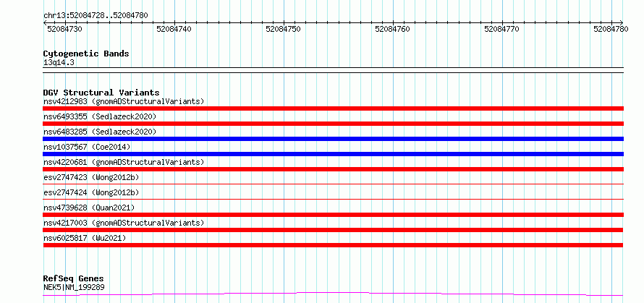Open variant nsv4220681 label
The width and height of the screenshot is (644, 303).
(x=124, y=162)
